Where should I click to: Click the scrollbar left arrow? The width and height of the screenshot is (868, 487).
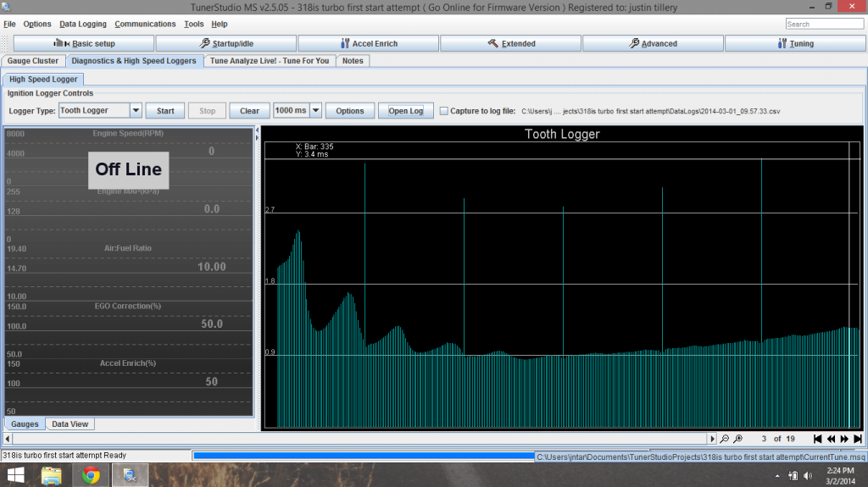click(7, 439)
